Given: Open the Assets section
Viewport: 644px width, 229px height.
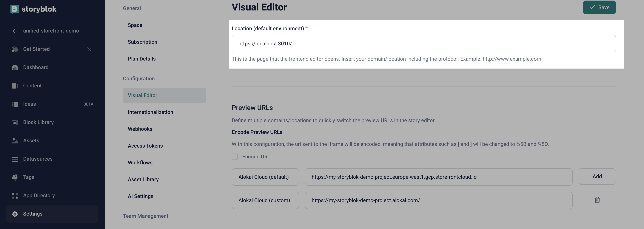Looking at the screenshot, I should tap(31, 140).
